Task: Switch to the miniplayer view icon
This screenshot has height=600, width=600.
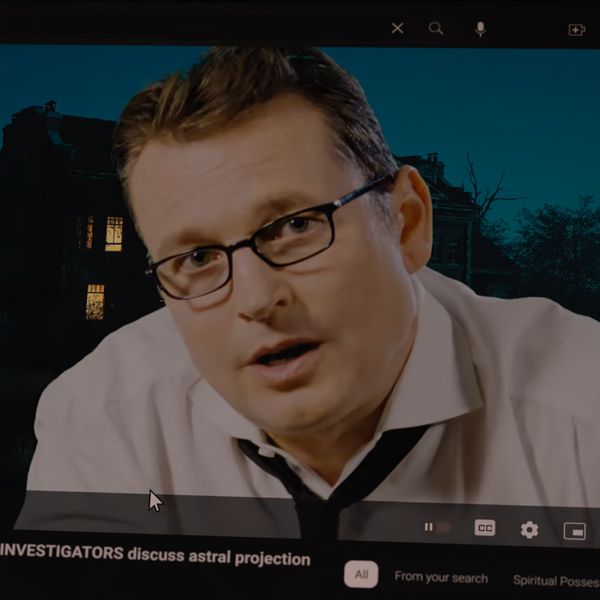Action: pyautogui.click(x=574, y=531)
